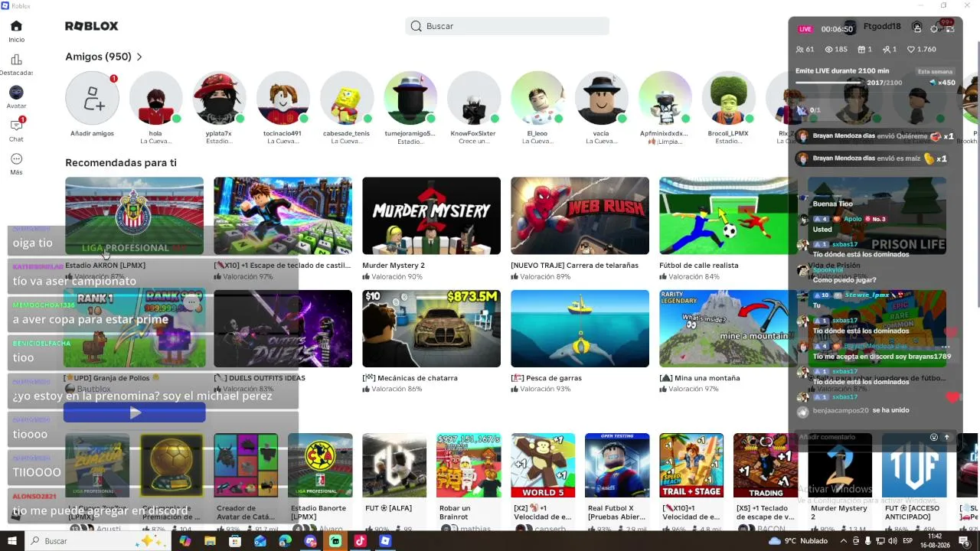Open Microsoft Edge from the taskbar

[x=285, y=541]
